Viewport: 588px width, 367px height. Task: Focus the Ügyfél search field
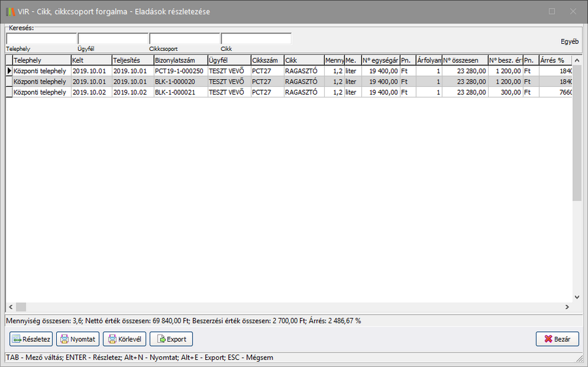click(113, 39)
